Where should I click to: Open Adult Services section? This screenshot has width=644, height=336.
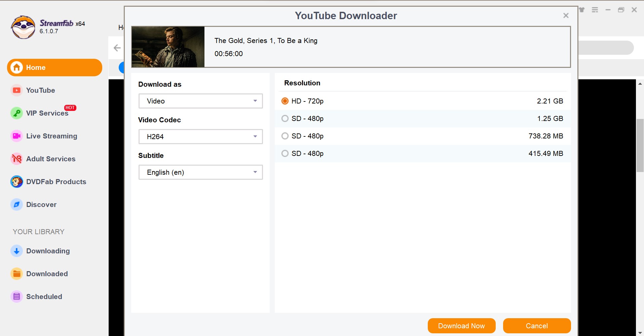(x=51, y=159)
